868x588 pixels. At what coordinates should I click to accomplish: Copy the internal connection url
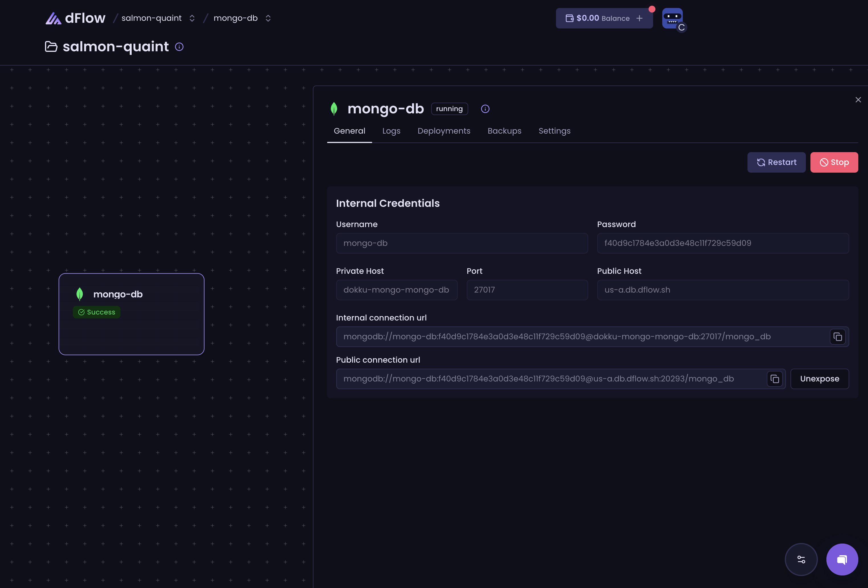(838, 337)
